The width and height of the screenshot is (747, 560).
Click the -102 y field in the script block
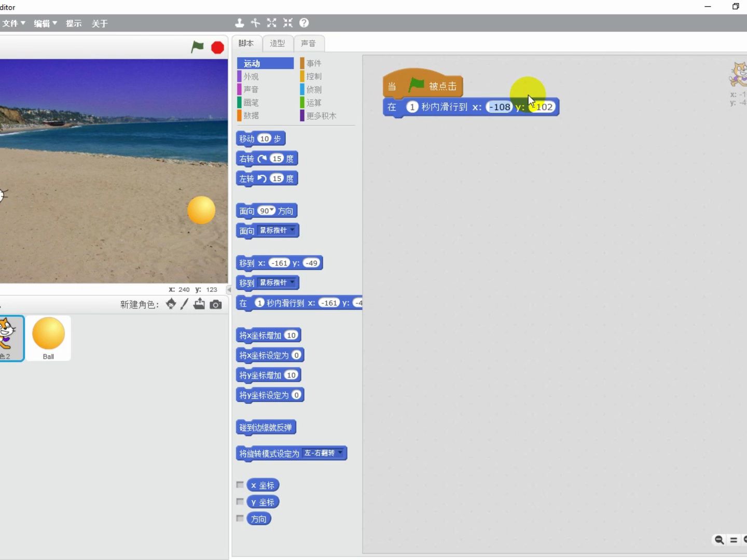pyautogui.click(x=543, y=107)
